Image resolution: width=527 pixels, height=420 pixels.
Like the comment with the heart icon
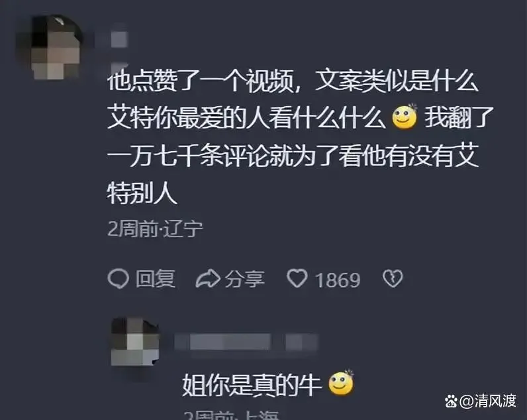pos(297,278)
